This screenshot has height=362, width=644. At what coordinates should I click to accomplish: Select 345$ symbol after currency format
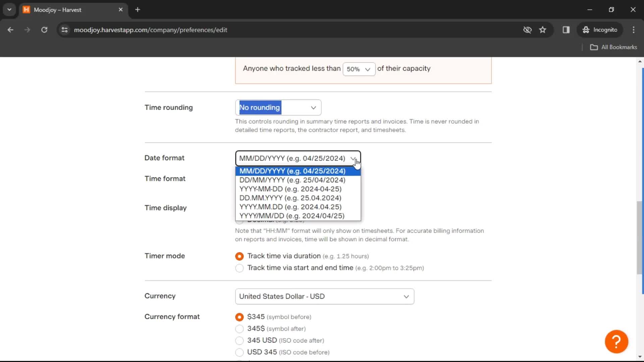coord(239,328)
